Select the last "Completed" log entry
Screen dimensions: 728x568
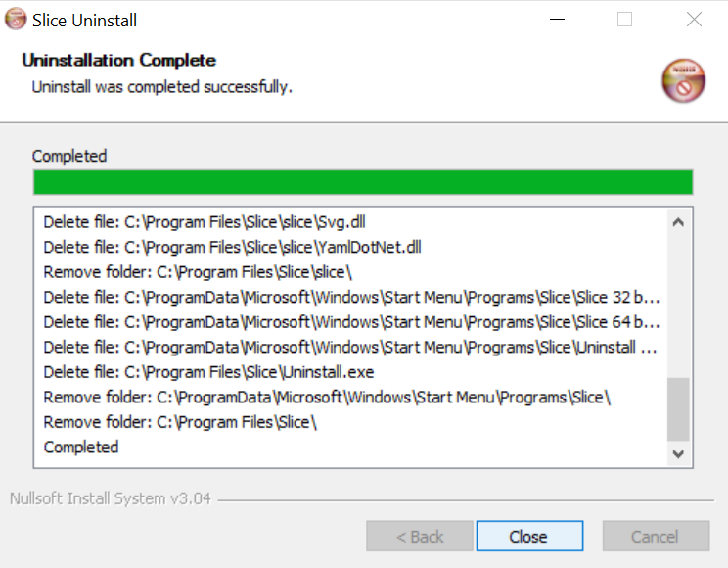pos(81,447)
